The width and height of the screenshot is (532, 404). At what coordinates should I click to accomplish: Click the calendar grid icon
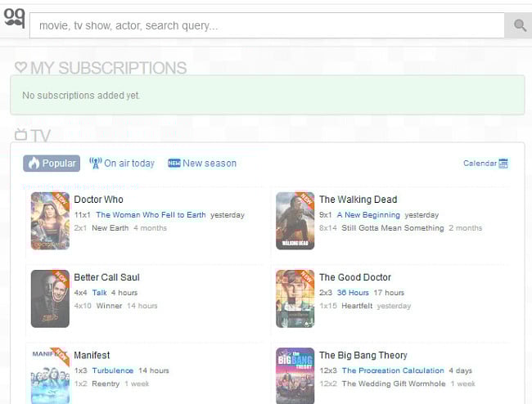pos(503,164)
